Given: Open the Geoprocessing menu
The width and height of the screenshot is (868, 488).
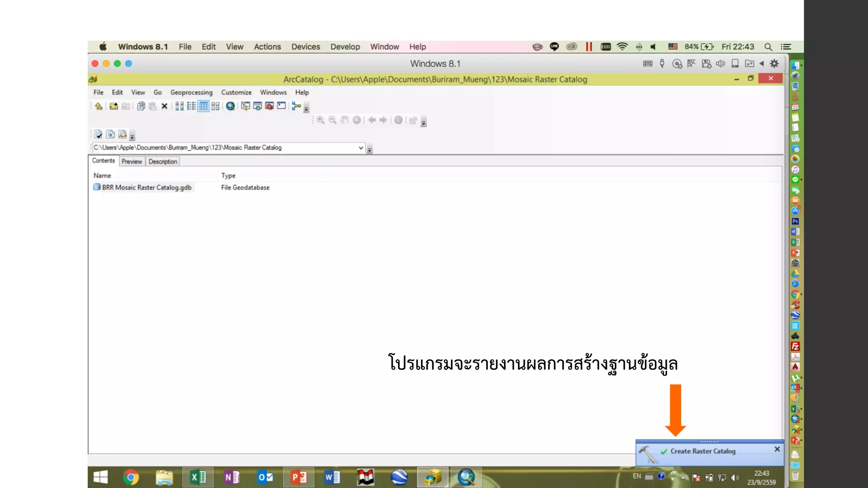Looking at the screenshot, I should pyautogui.click(x=191, y=92).
